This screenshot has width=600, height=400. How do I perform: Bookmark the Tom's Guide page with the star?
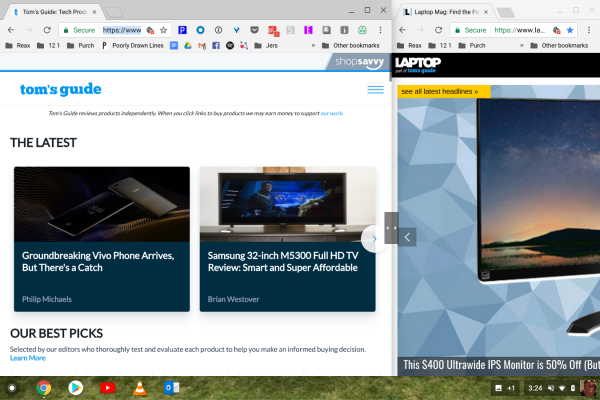[163, 30]
